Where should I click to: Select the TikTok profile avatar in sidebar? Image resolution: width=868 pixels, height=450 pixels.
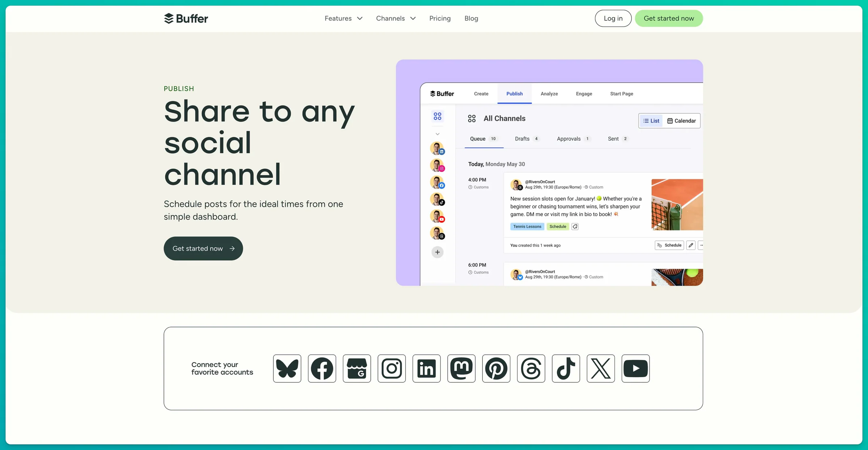(437, 199)
